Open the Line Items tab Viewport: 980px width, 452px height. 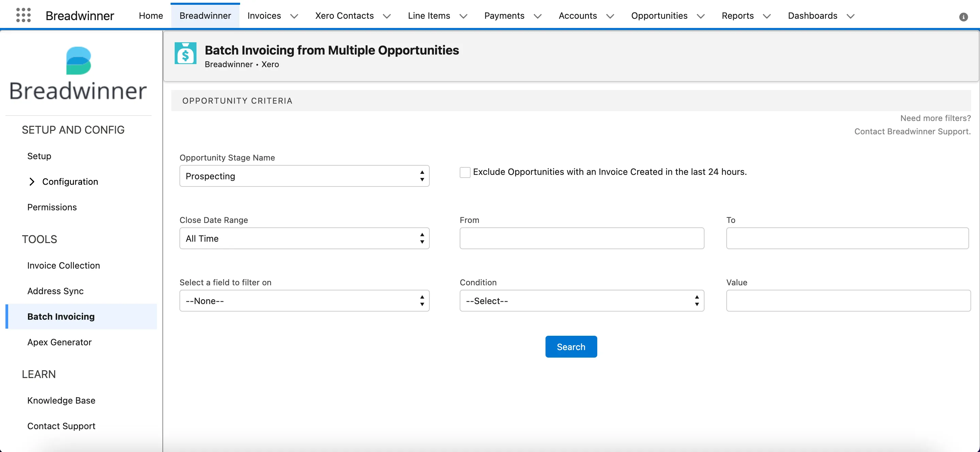pos(429,16)
